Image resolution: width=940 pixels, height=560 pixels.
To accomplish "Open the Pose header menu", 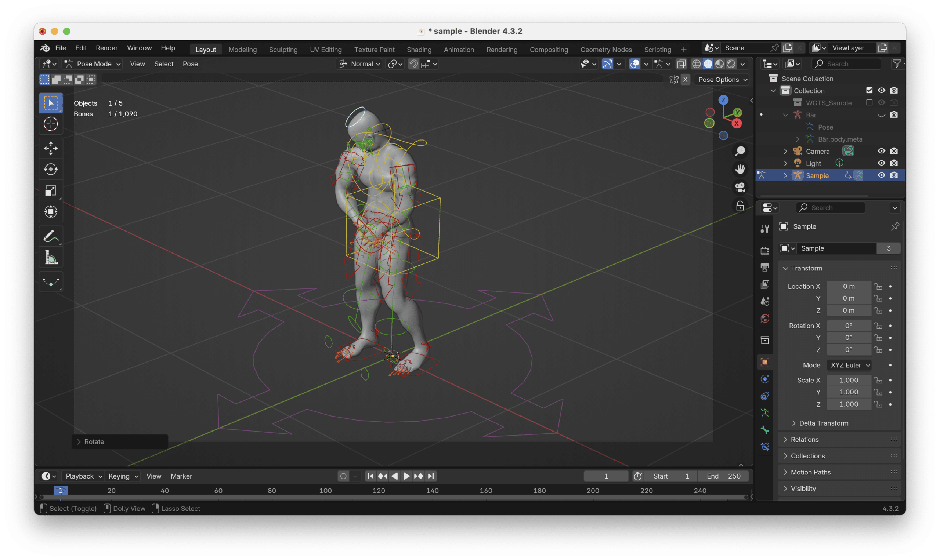I will 190,64.
